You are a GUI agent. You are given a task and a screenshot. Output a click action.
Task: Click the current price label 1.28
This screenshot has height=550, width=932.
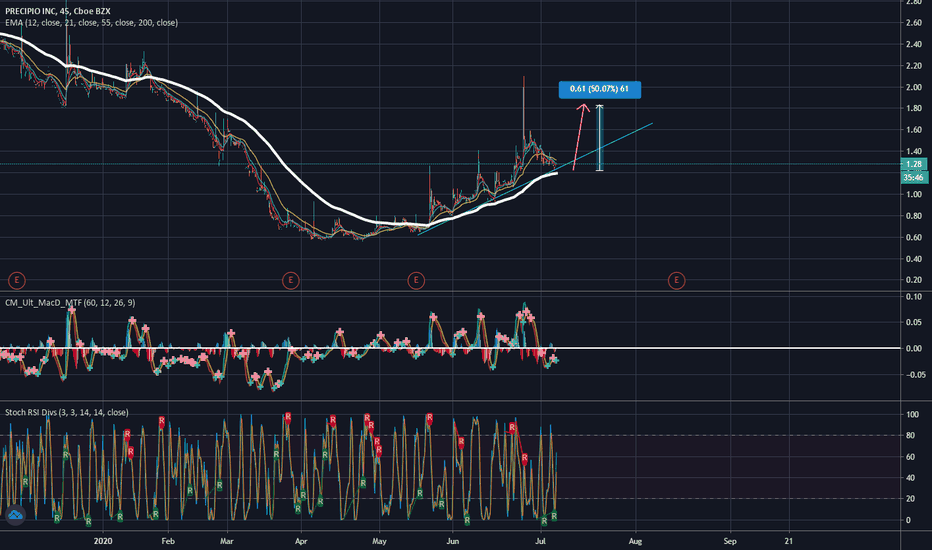(914, 164)
